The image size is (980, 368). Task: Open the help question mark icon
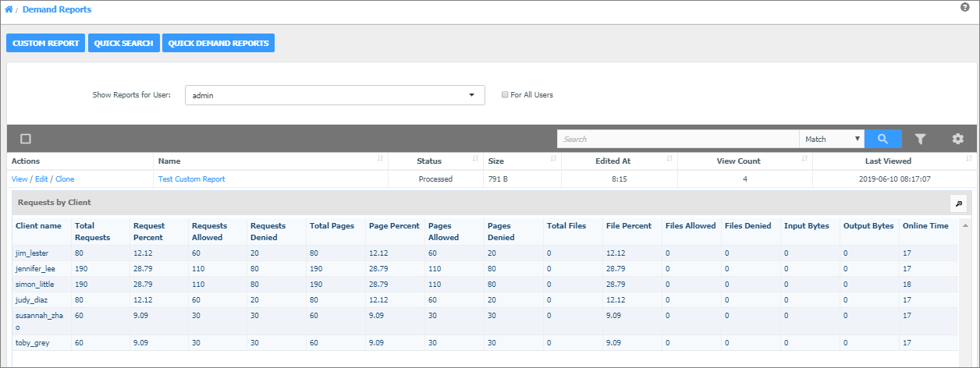[965, 7]
